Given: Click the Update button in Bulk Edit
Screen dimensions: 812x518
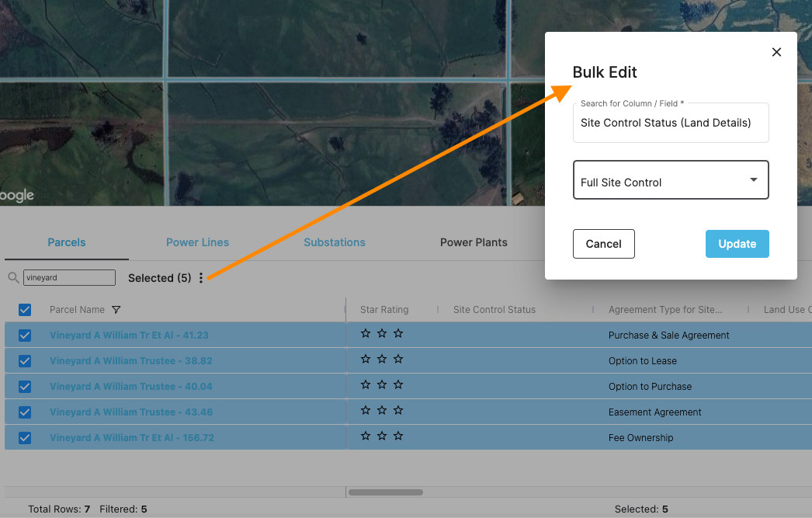Looking at the screenshot, I should (737, 243).
